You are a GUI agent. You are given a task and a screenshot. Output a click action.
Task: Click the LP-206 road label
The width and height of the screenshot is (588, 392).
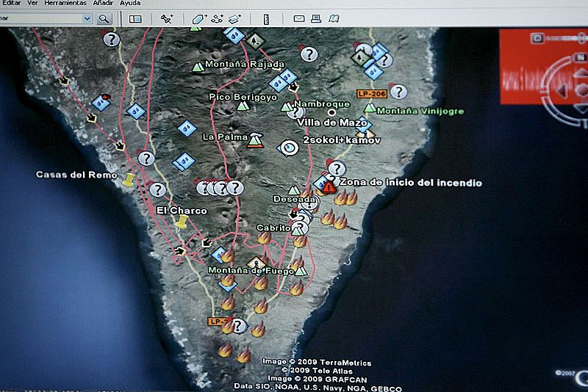click(371, 94)
